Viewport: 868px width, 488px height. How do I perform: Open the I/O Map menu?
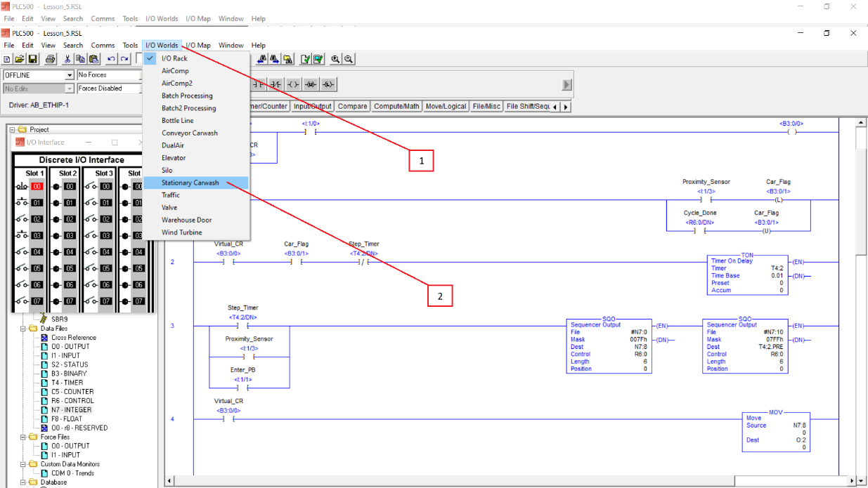click(x=197, y=46)
